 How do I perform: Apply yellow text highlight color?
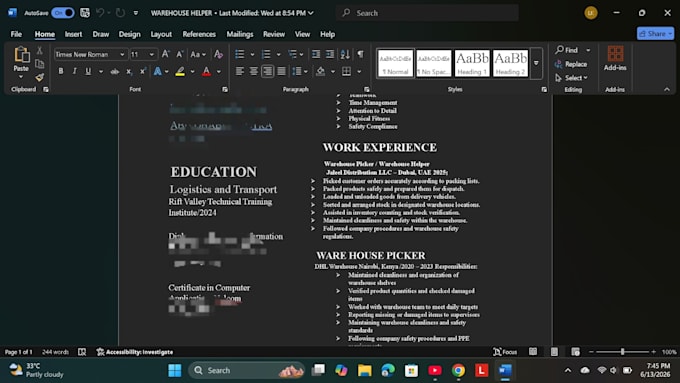(x=180, y=72)
